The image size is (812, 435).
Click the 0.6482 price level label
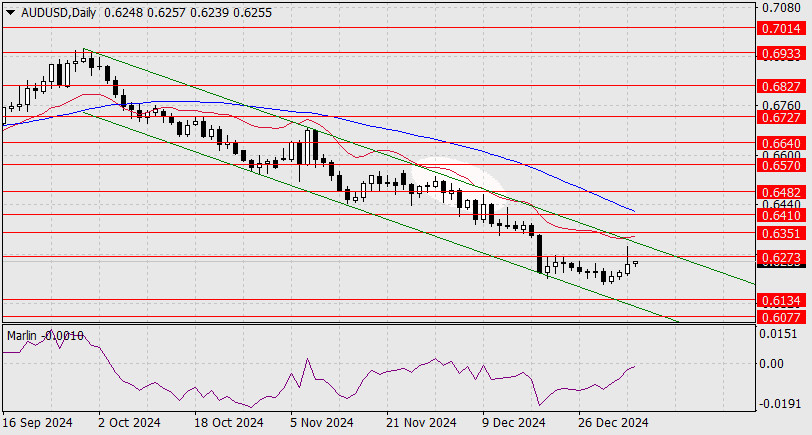pyautogui.click(x=781, y=192)
